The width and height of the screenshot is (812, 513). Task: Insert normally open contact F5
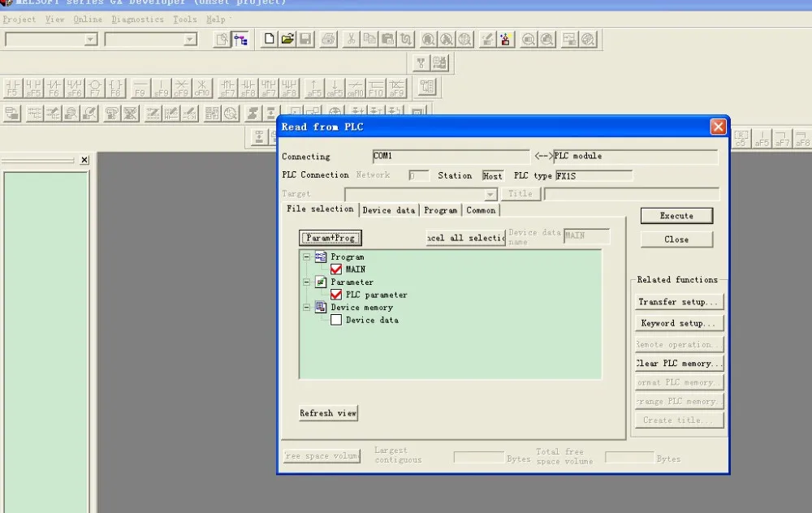point(12,88)
